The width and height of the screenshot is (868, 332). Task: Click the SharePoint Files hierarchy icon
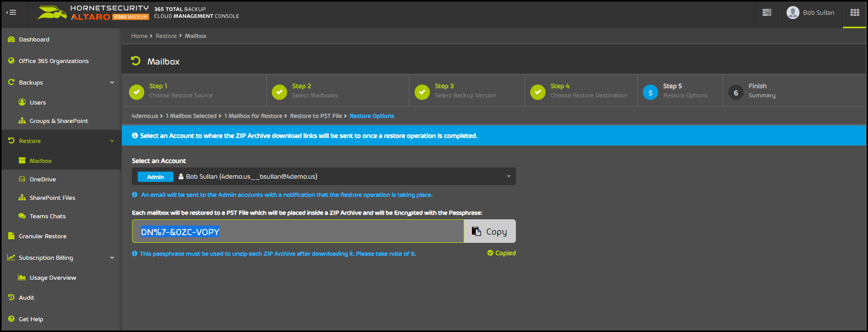click(x=22, y=197)
